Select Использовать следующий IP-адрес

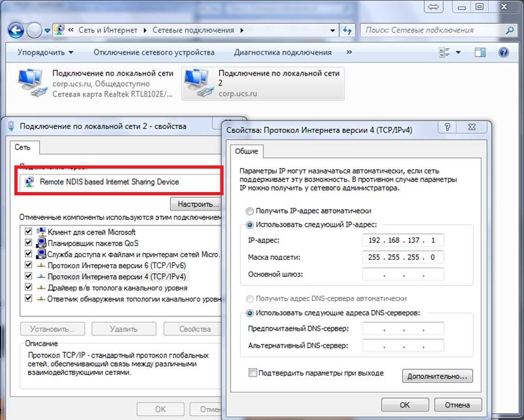pos(250,225)
